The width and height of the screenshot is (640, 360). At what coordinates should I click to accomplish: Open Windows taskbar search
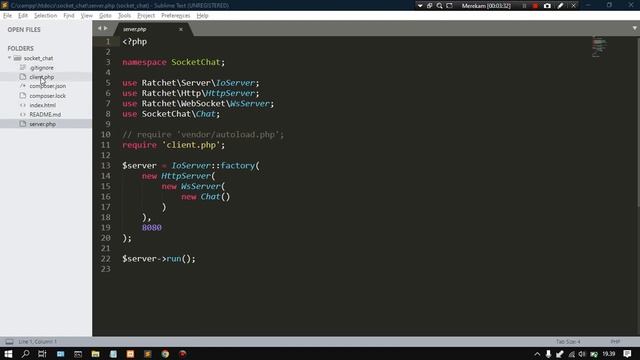pos(25,354)
